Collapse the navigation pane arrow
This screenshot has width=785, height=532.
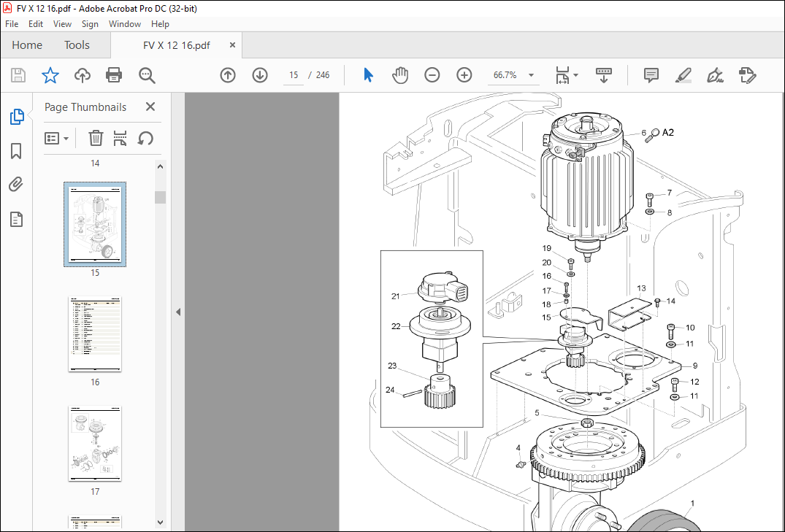point(178,312)
